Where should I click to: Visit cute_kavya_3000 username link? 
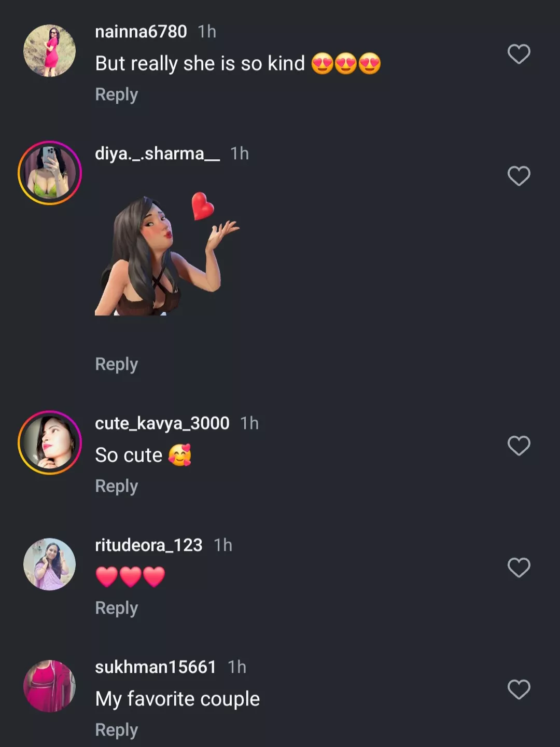pyautogui.click(x=162, y=423)
